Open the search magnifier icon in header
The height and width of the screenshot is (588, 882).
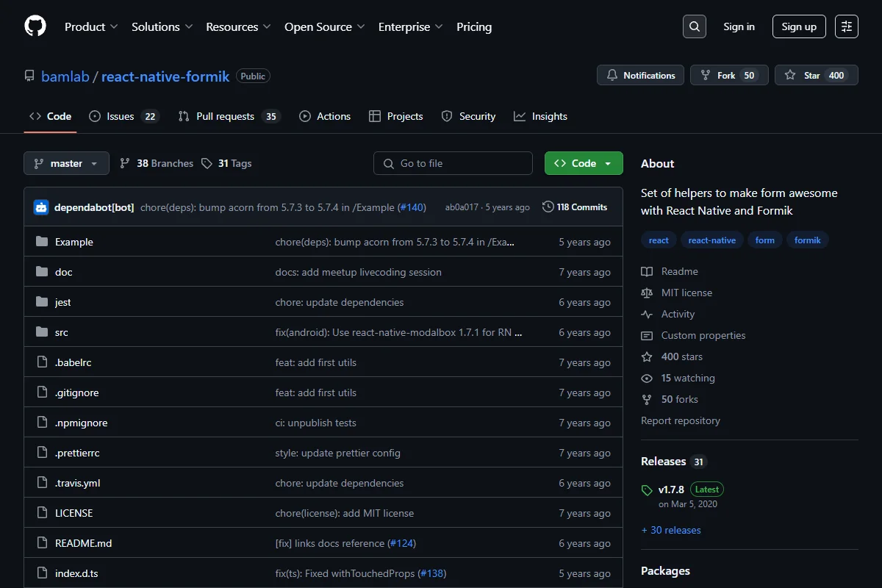pos(694,26)
